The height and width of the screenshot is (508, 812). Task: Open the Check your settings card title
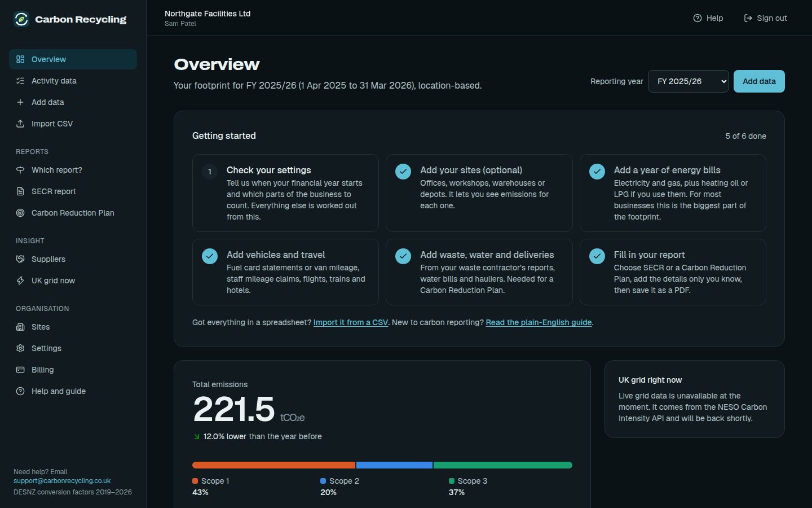[269, 170]
